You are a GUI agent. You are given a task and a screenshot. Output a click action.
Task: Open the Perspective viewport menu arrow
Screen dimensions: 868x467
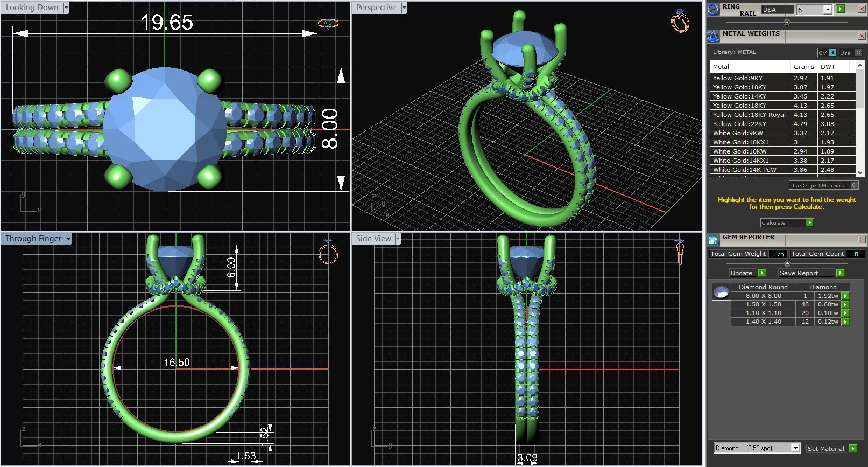[x=404, y=8]
